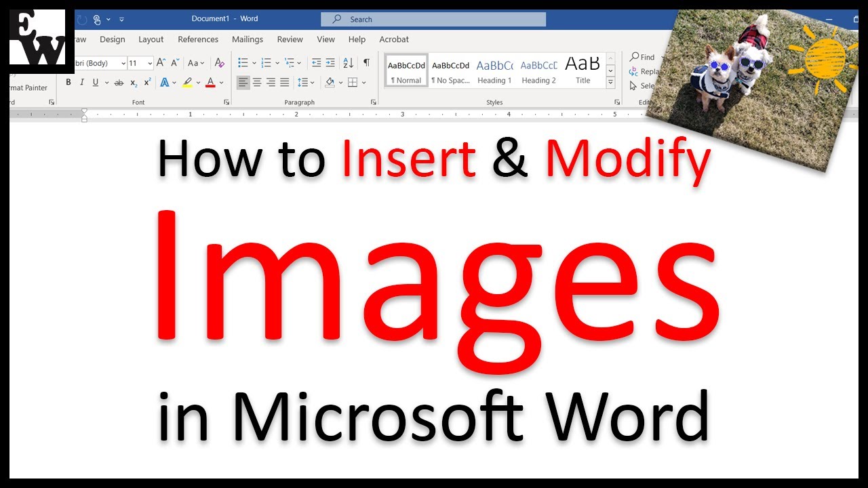The width and height of the screenshot is (868, 488).
Task: Switch to the Mailings tab
Action: coord(248,39)
